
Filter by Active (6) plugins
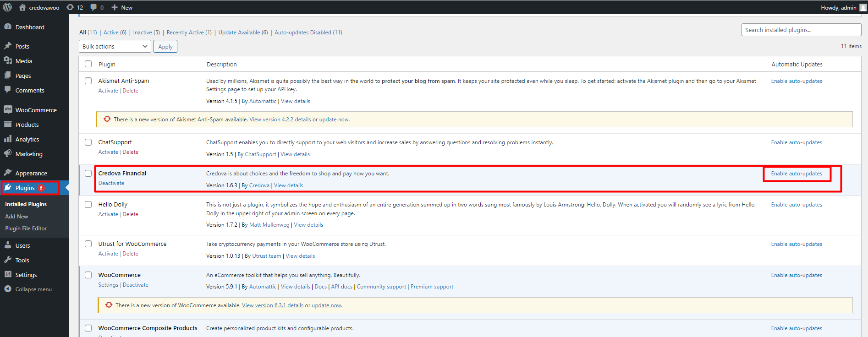point(115,33)
